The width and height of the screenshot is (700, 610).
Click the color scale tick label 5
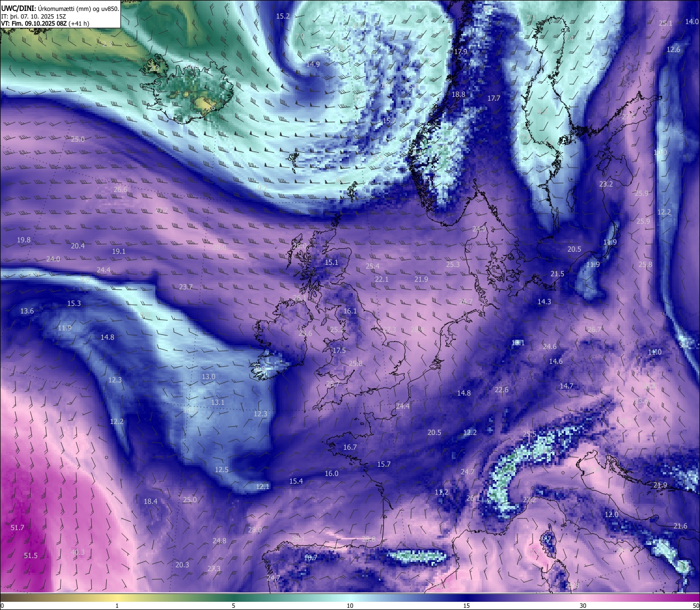coord(234,606)
